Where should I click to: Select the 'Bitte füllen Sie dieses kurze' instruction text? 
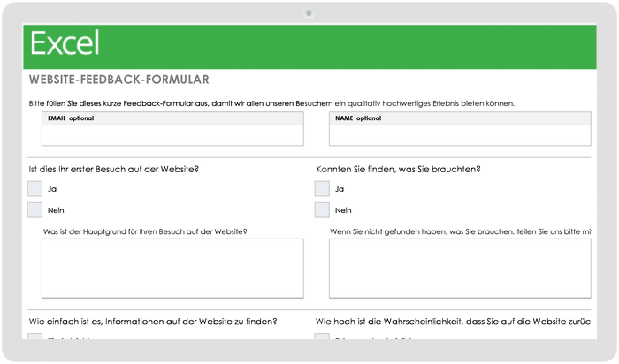pos(271,103)
